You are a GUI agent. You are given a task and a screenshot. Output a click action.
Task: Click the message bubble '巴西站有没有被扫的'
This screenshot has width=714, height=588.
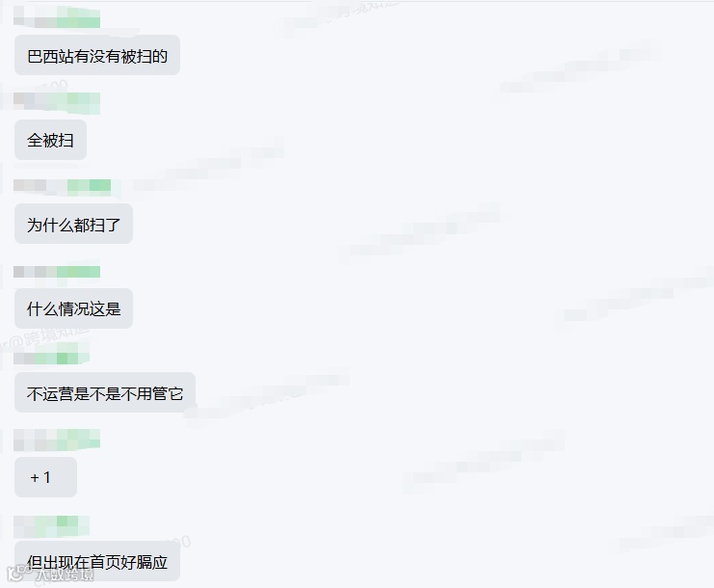coord(97,55)
